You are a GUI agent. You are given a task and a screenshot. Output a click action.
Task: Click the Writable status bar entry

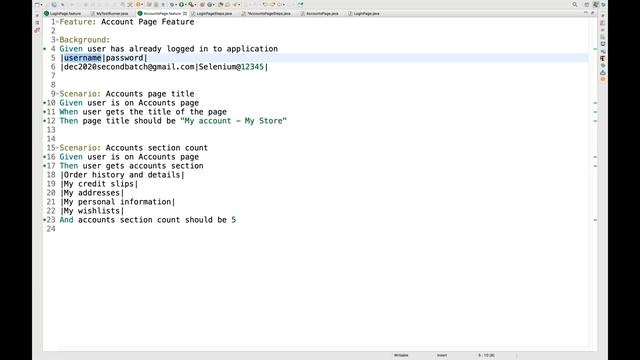(x=401, y=355)
